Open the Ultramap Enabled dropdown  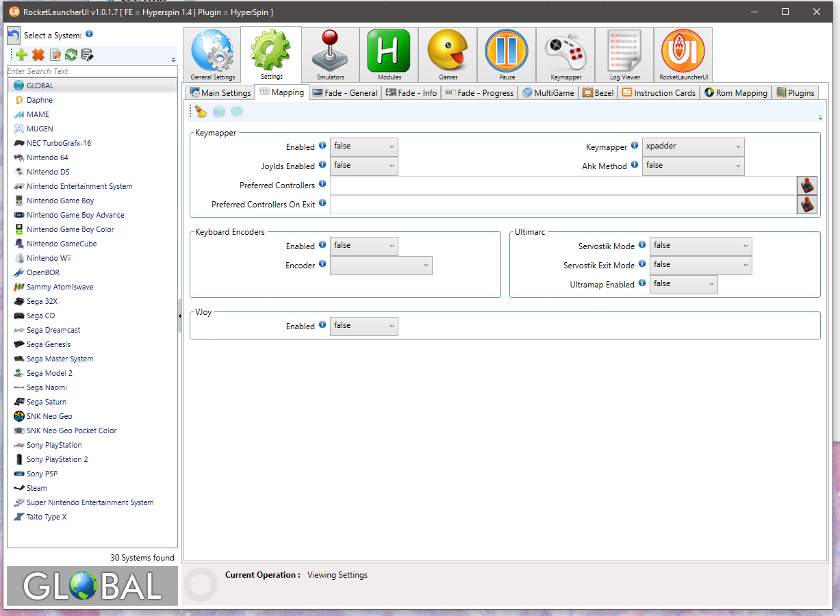pyautogui.click(x=683, y=285)
